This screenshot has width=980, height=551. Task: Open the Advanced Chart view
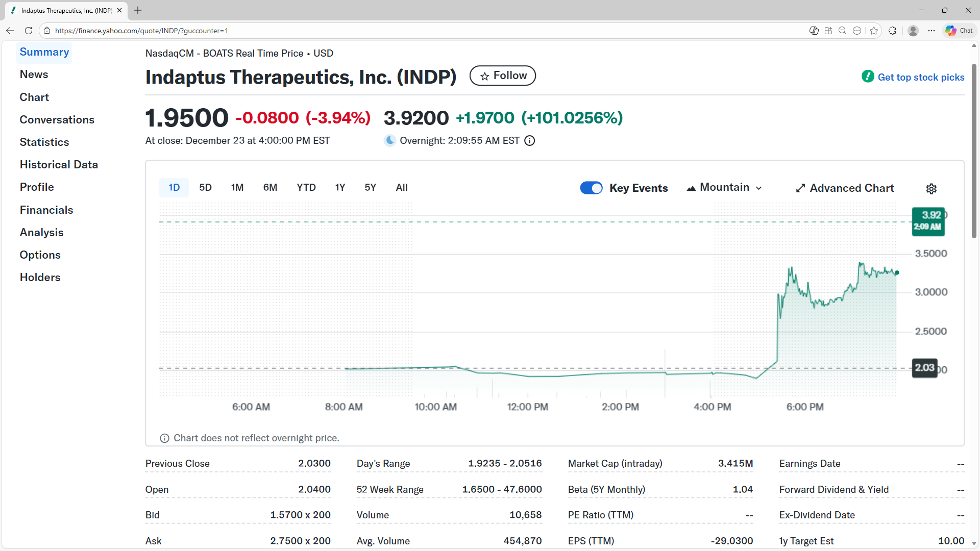tap(844, 188)
